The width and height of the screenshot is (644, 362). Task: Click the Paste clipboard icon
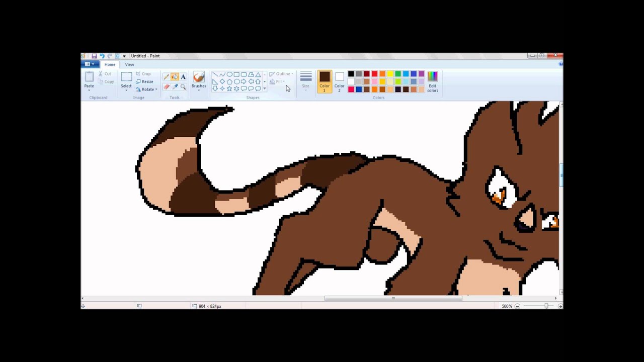(x=89, y=77)
